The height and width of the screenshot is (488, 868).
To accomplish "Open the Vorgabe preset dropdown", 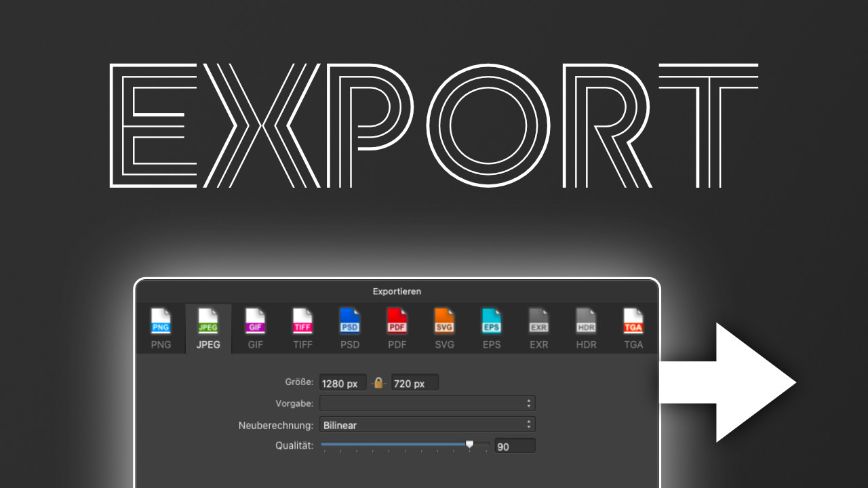I will pos(427,404).
